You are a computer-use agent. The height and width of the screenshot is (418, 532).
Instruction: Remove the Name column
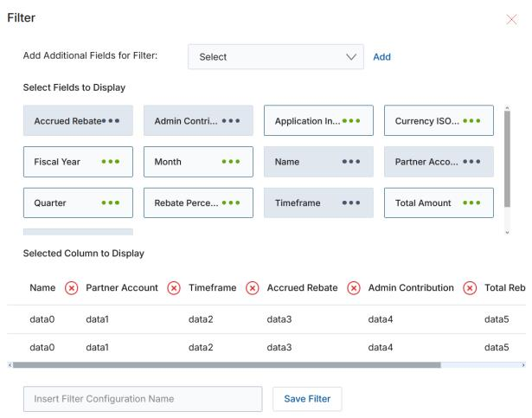pyautogui.click(x=71, y=288)
